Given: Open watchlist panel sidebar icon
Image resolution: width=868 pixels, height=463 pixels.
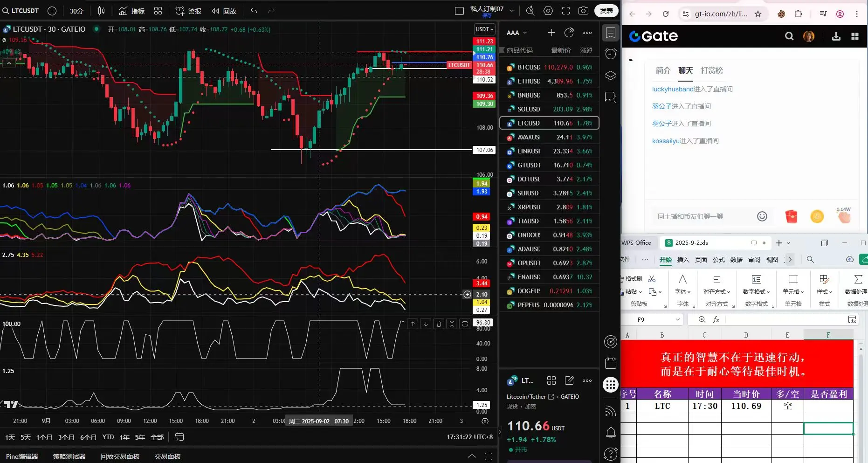Looking at the screenshot, I should 611,33.
